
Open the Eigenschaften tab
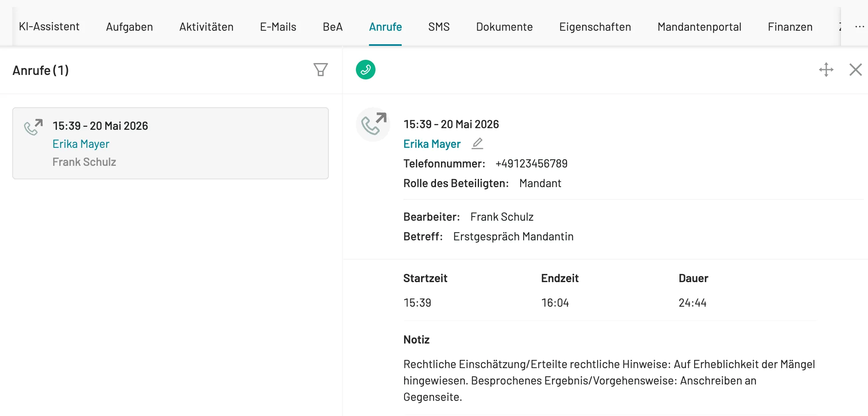pos(595,27)
